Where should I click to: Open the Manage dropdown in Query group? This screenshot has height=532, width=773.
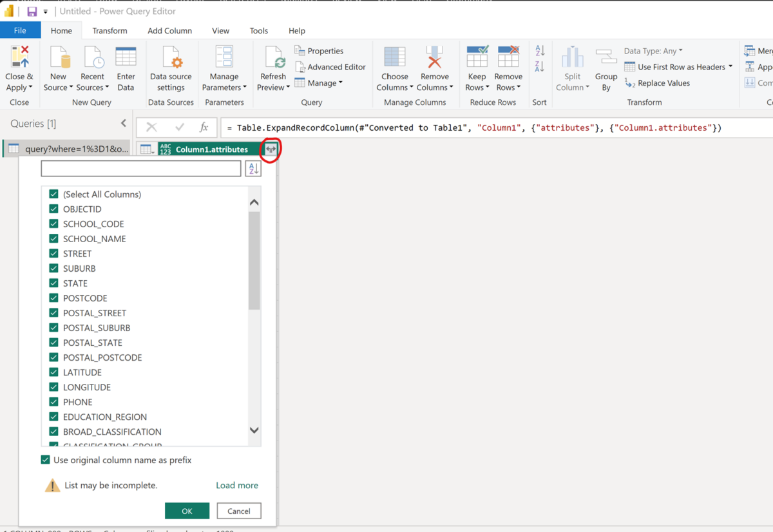[x=319, y=82]
